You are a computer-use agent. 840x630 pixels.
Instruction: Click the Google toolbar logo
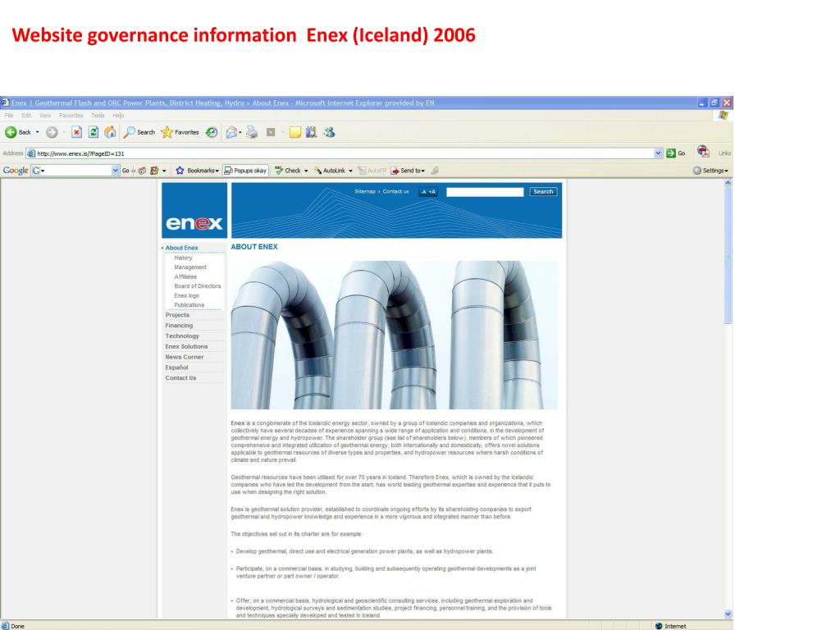[x=16, y=171]
